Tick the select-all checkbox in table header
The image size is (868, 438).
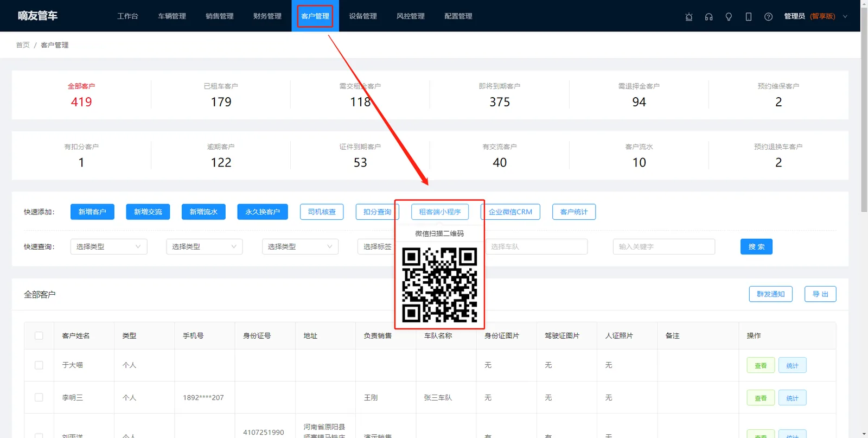pyautogui.click(x=39, y=335)
